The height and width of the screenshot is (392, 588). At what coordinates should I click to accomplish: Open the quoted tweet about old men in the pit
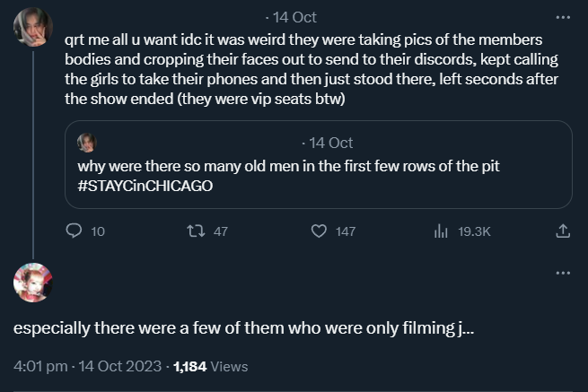coord(323,166)
